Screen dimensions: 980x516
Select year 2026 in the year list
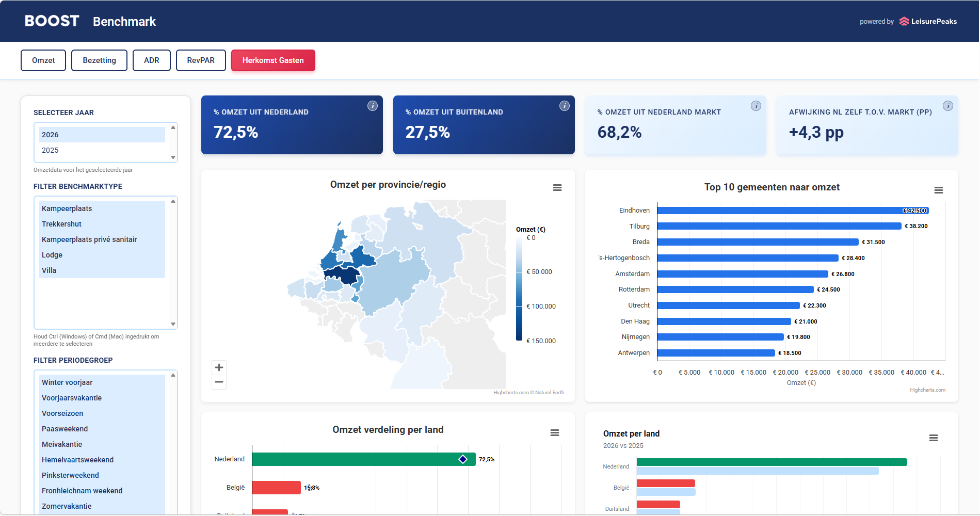[x=50, y=135]
